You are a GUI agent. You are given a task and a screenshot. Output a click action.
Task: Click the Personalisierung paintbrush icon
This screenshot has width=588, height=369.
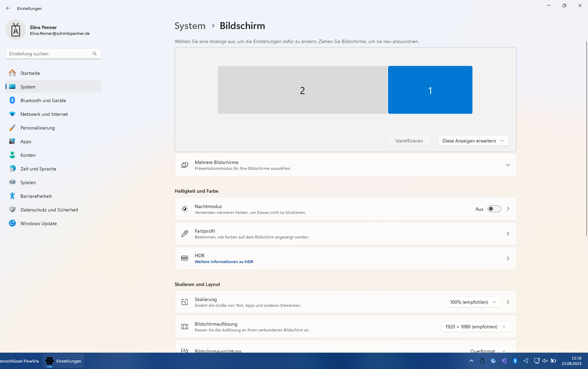pos(12,127)
